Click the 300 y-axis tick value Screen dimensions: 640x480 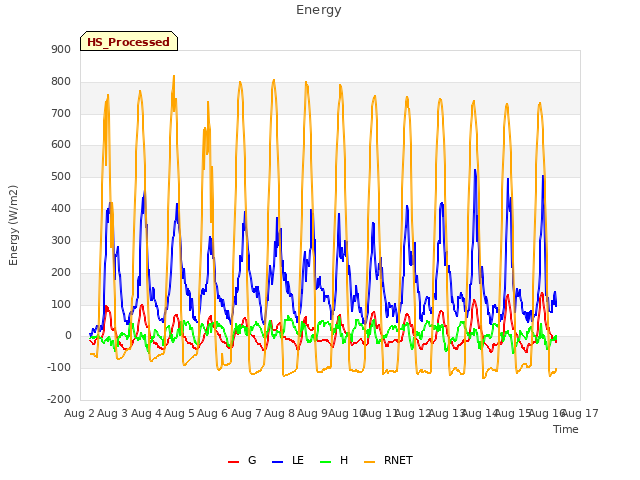(x=61, y=240)
